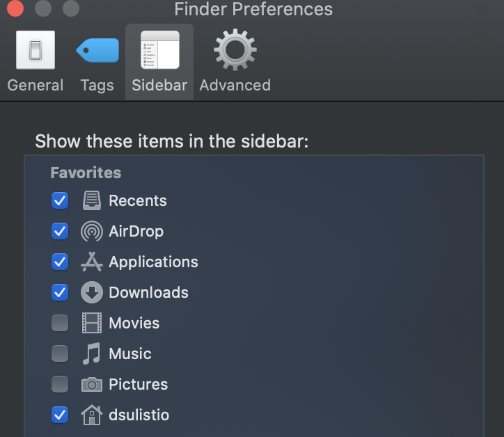504x437 pixels.
Task: Uncheck the dsulistio home checkbox
Action: coord(60,415)
